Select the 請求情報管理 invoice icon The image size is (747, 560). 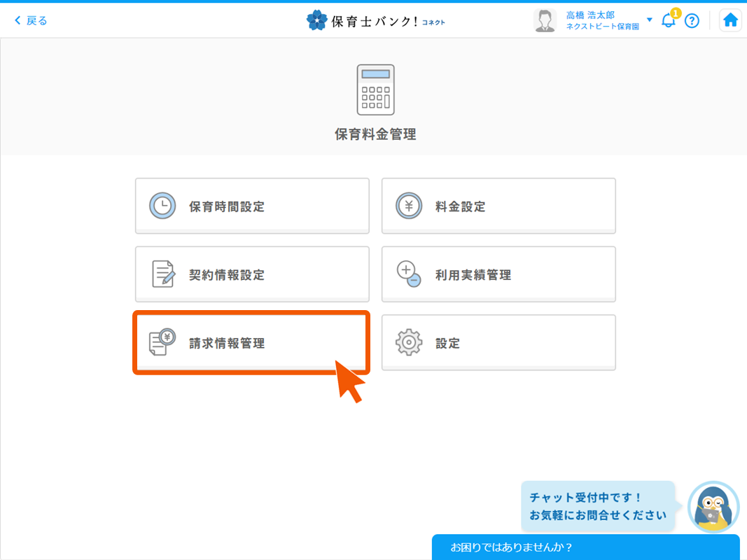tap(162, 342)
